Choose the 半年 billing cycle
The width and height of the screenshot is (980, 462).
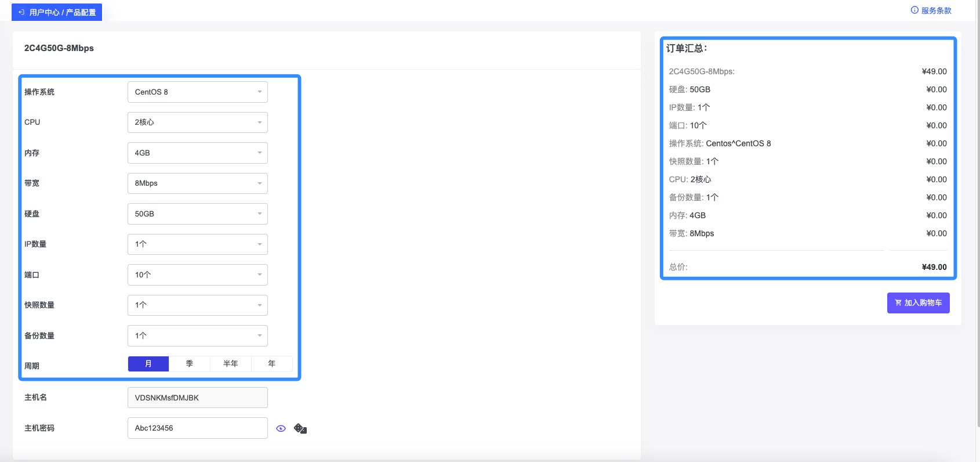click(231, 364)
